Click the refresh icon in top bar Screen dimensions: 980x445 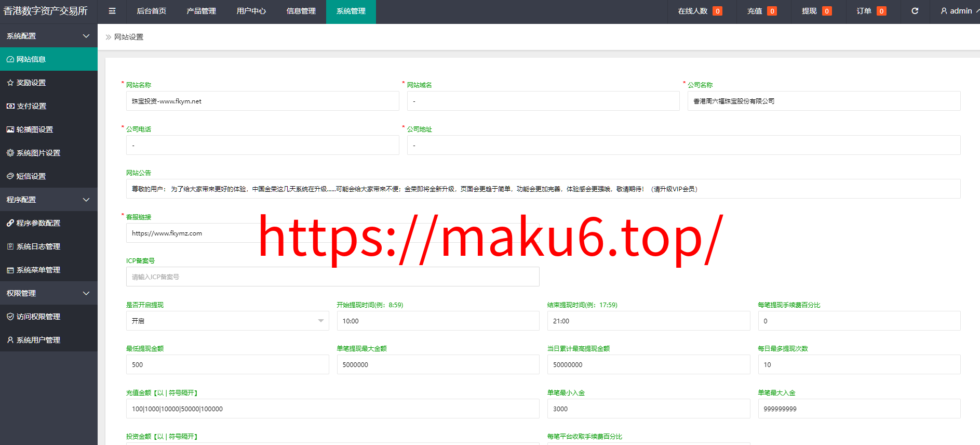click(915, 11)
